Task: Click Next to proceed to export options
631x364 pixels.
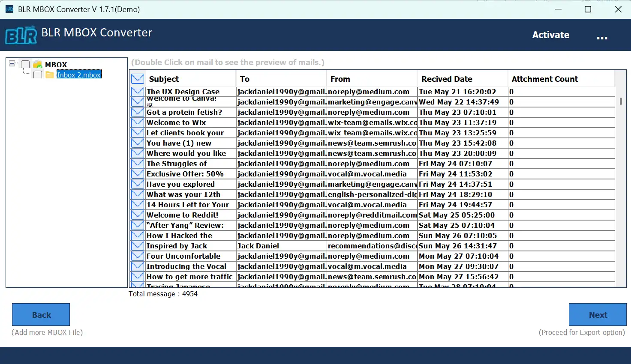Action: (597, 314)
